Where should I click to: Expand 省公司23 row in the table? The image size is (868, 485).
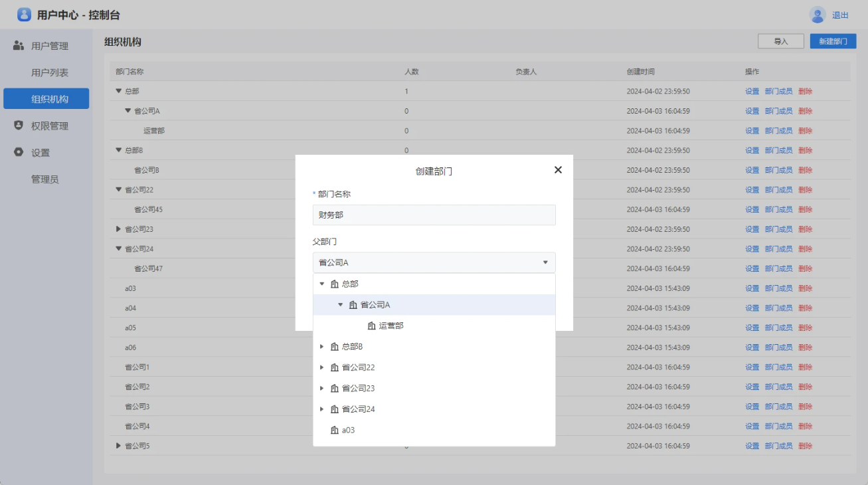[119, 229]
